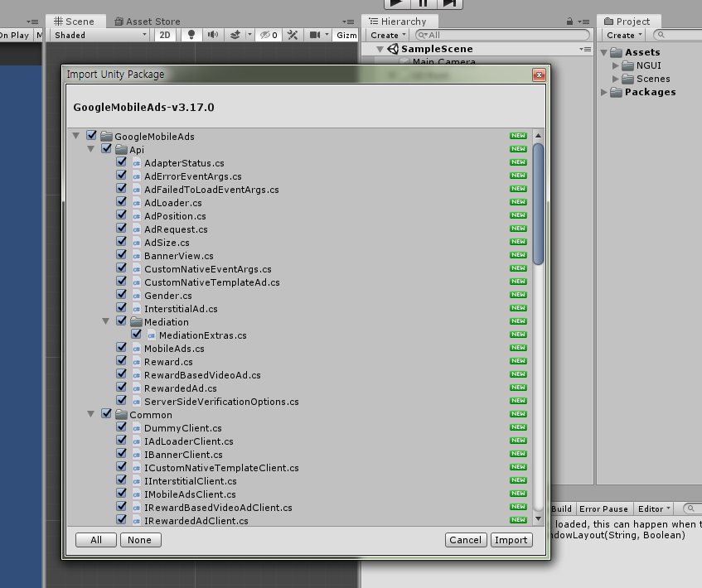Collapse the Assets folder in Project
This screenshot has height=588, width=702.
603,53
